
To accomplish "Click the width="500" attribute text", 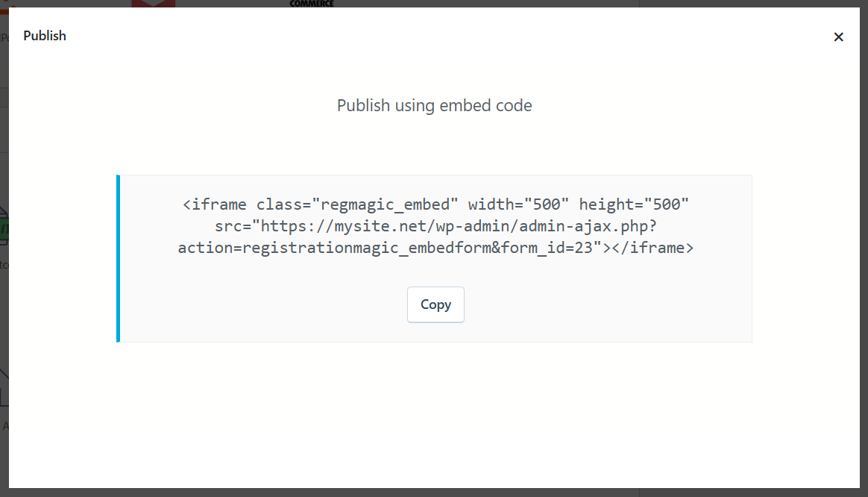I will click(518, 204).
